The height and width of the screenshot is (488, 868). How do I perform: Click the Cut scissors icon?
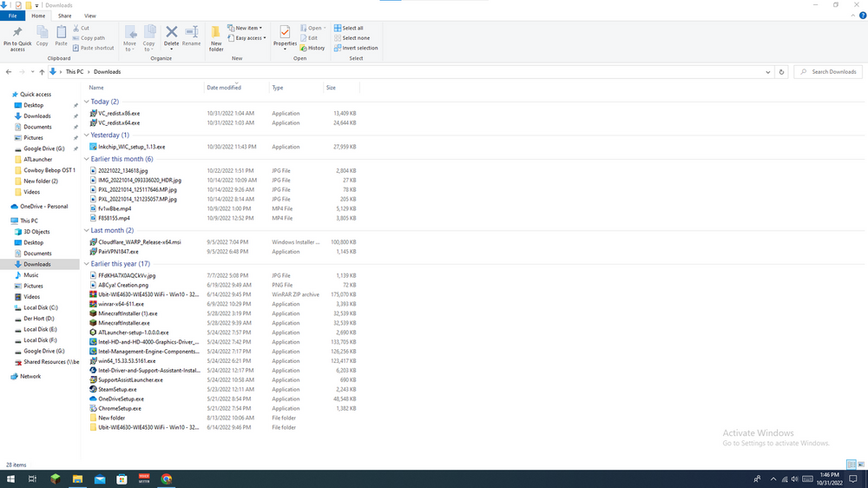76,28
